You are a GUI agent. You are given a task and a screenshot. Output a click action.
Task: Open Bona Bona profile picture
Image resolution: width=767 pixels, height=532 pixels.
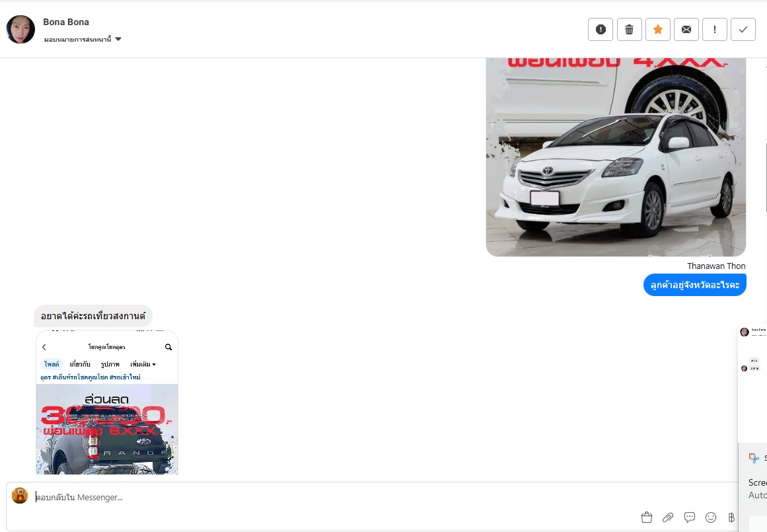pyautogui.click(x=20, y=29)
